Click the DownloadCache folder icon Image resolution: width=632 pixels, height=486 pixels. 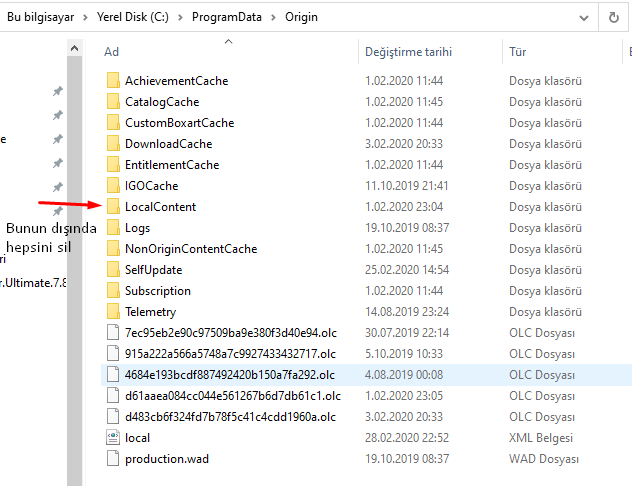[113, 143]
